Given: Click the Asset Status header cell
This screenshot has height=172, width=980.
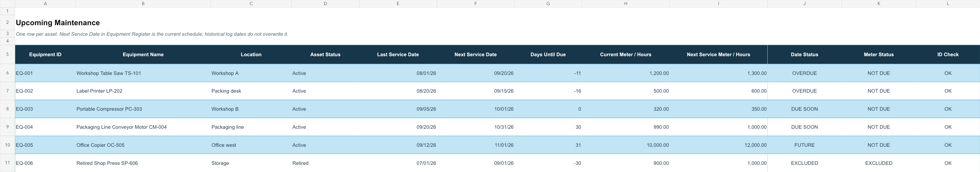Looking at the screenshot, I should (x=325, y=54).
